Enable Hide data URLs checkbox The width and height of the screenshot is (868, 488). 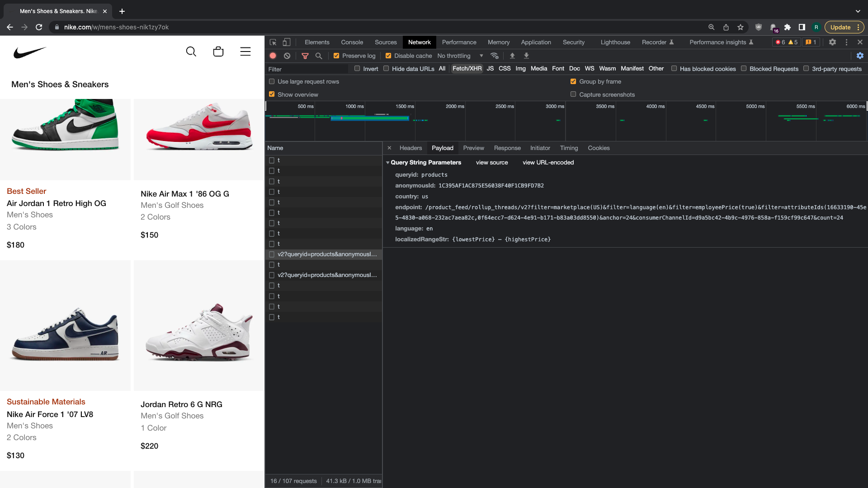coord(386,69)
